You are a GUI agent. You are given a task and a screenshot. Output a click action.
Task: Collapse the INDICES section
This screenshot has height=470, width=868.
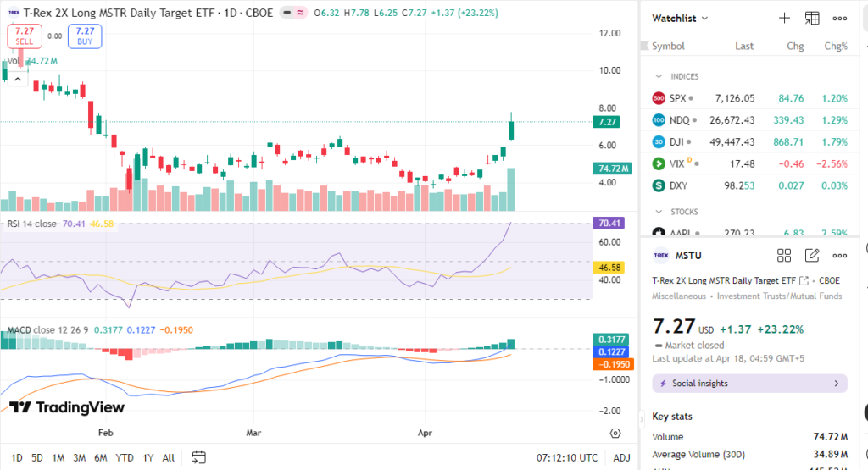pos(659,76)
